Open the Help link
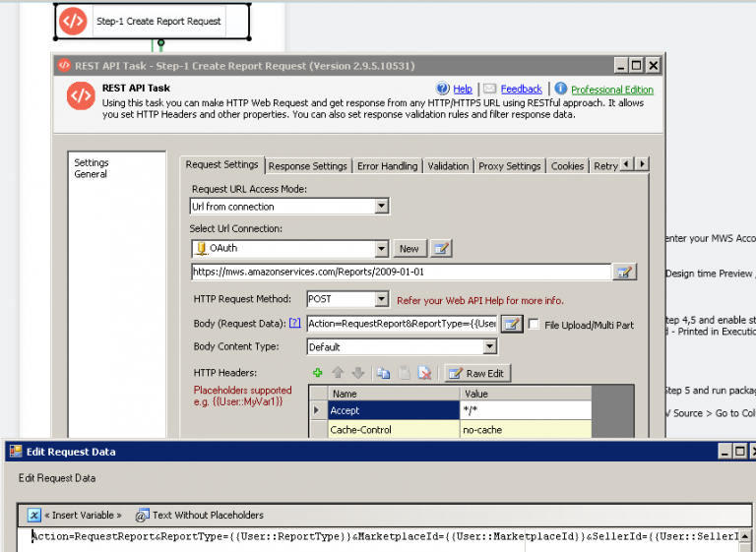 click(463, 90)
